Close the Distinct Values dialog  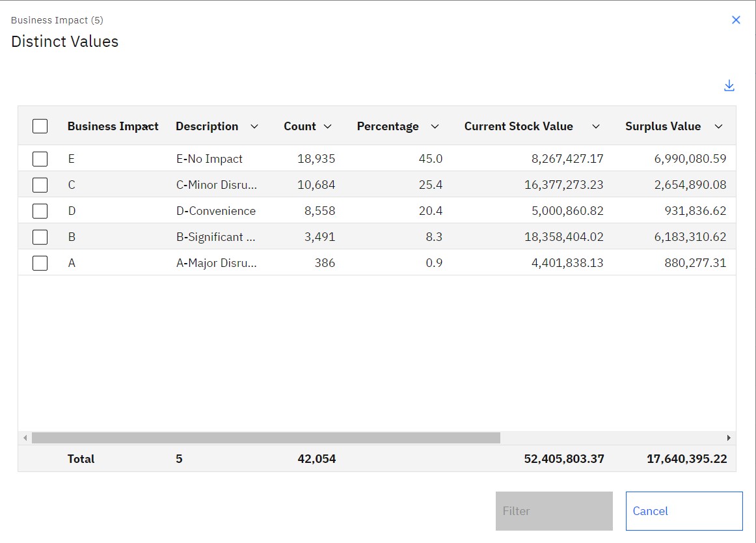(x=736, y=20)
